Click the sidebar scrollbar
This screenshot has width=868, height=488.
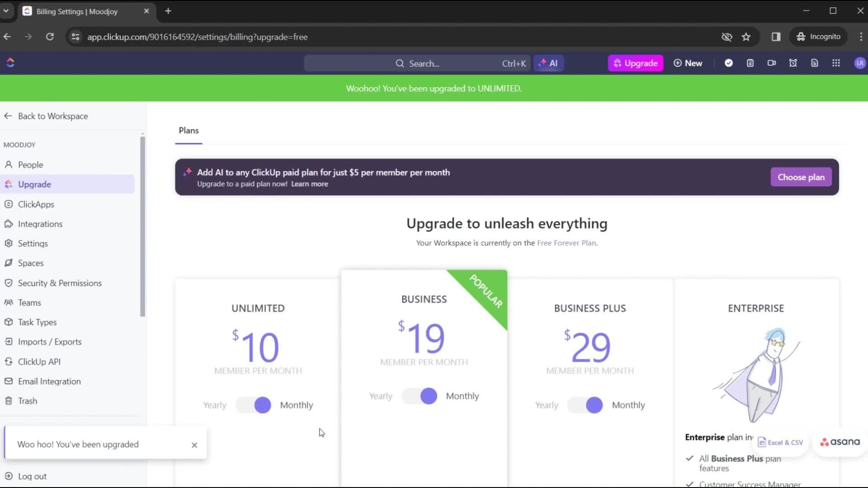click(142, 226)
